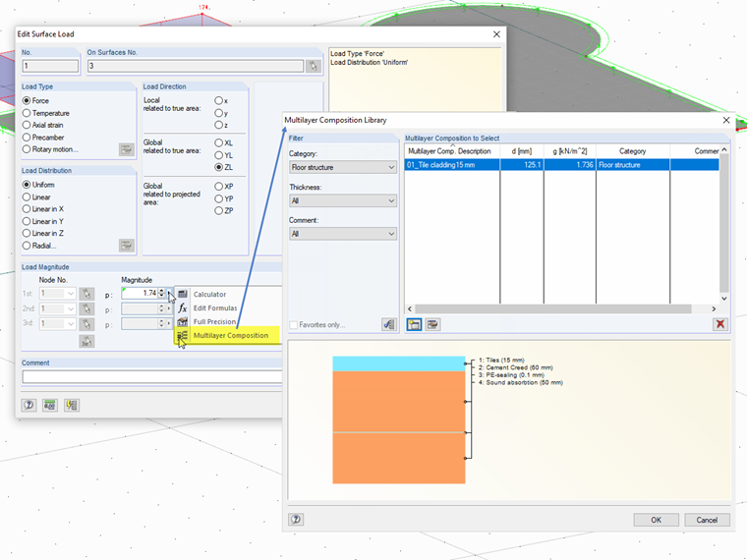The image size is (747, 560).
Task: Sort by the d [mm] column header
Action: click(x=522, y=151)
